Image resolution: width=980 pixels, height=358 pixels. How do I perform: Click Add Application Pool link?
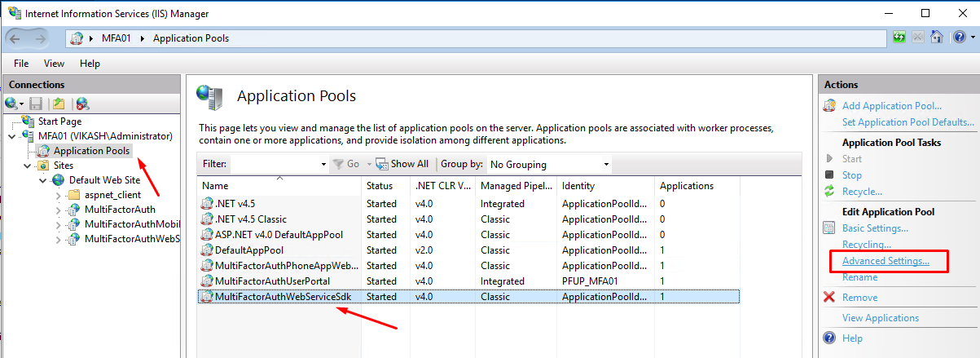tap(892, 105)
